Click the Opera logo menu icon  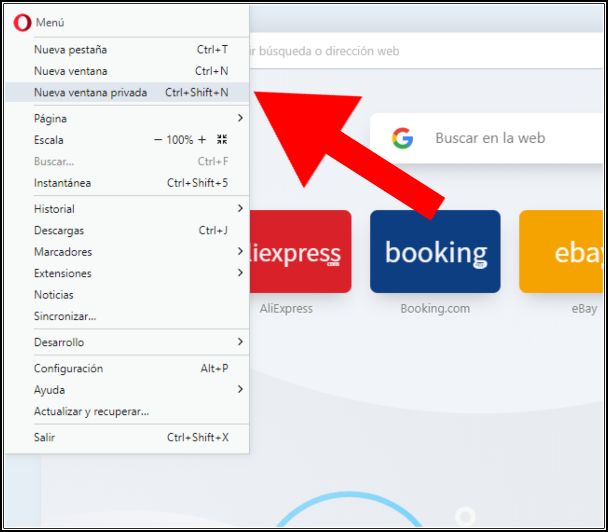coord(22,22)
